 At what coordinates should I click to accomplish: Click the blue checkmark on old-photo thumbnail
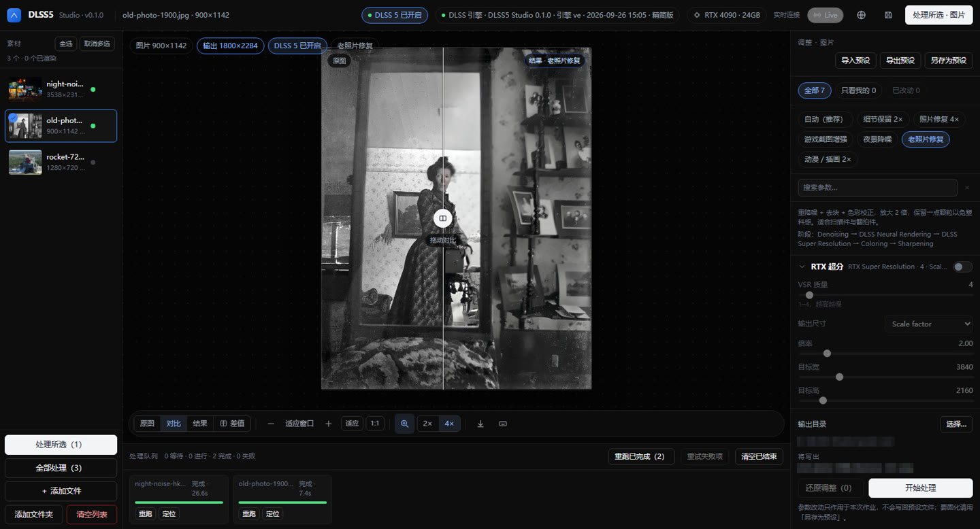click(14, 117)
